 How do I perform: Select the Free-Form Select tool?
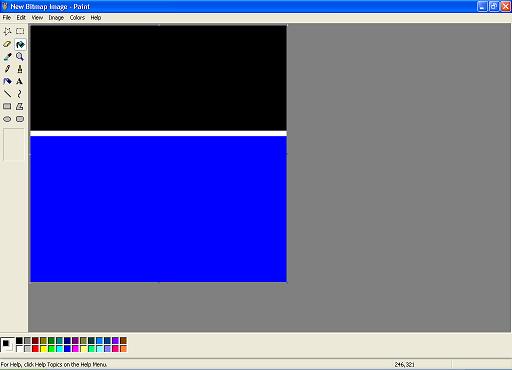pos(7,31)
